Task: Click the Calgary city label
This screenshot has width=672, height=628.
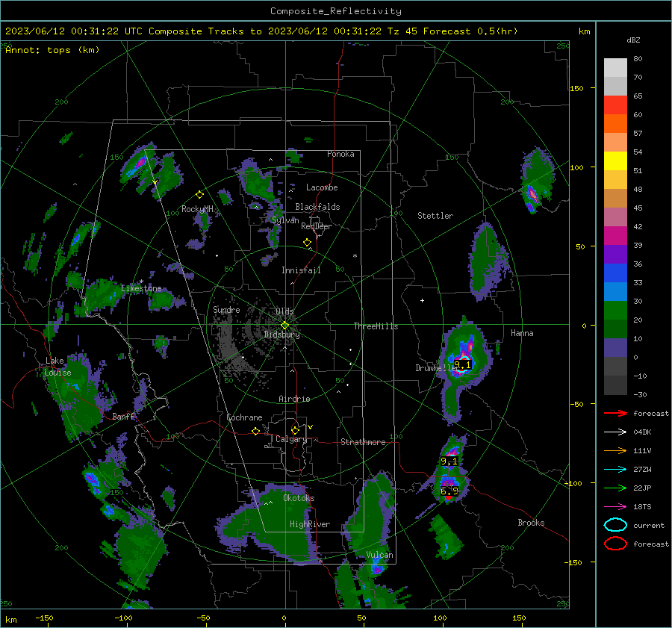Action: (291, 439)
